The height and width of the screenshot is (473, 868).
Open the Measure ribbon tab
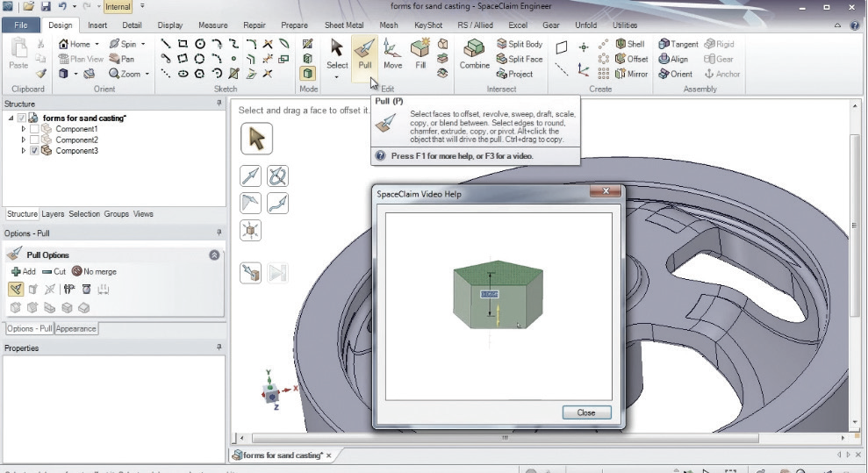tap(212, 25)
